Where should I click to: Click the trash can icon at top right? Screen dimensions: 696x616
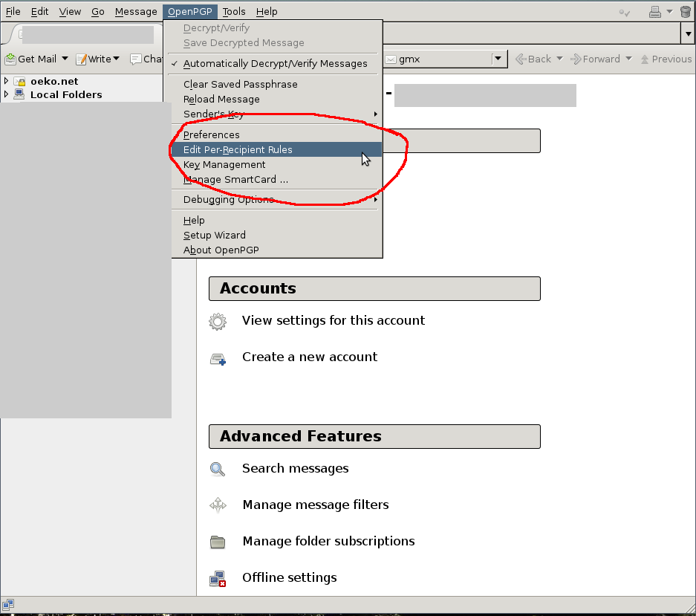685,12
